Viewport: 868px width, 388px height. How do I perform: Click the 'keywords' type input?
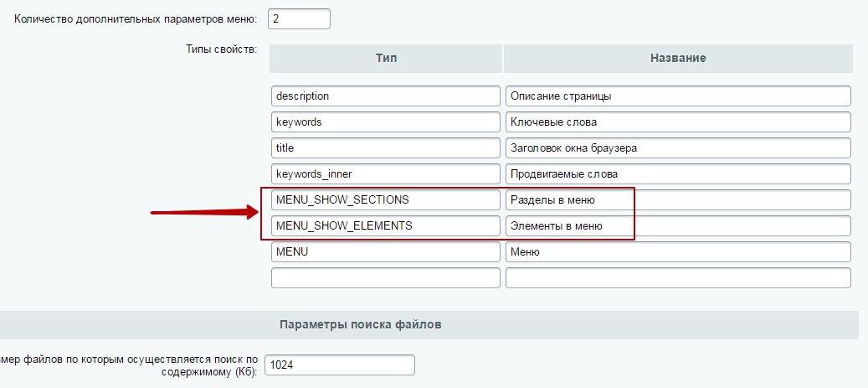click(385, 122)
